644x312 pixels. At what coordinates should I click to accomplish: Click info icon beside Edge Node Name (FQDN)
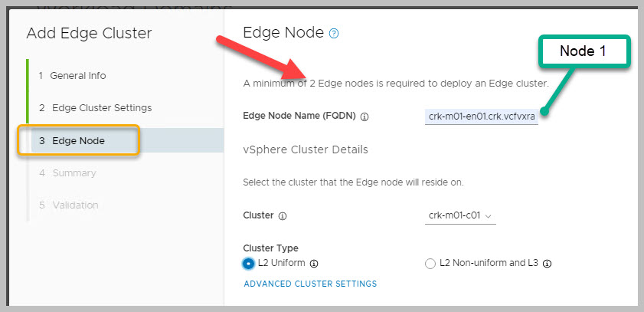tap(364, 117)
